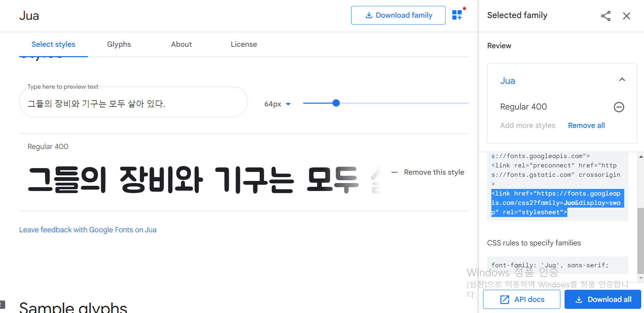The width and height of the screenshot is (644, 313).
Task: Click Add more styles
Action: pyautogui.click(x=528, y=125)
